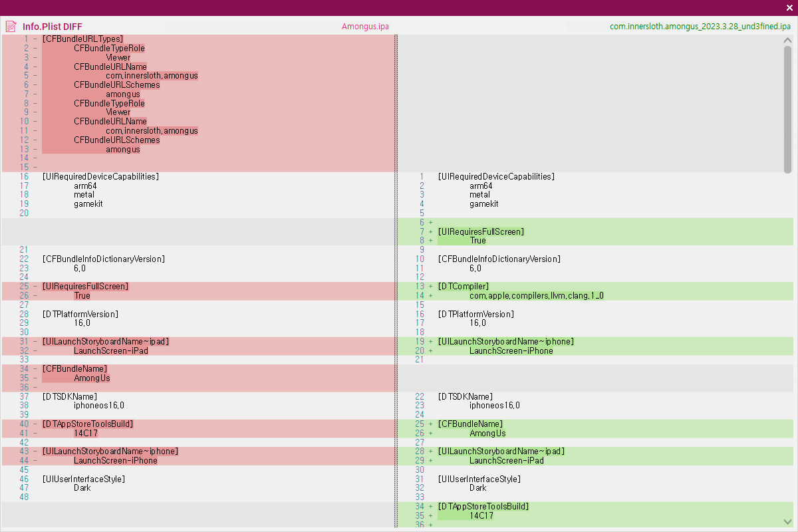The image size is (798, 532).
Task: Select left pane arm64 line
Action: click(85, 186)
